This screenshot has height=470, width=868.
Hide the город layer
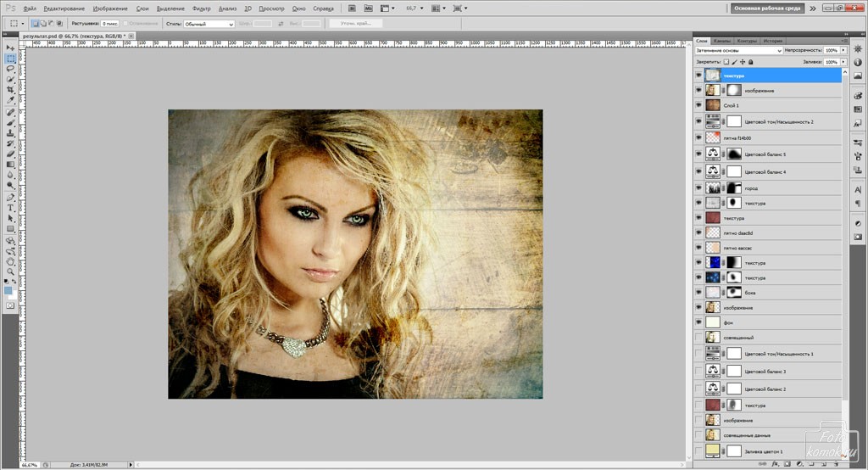(x=698, y=187)
